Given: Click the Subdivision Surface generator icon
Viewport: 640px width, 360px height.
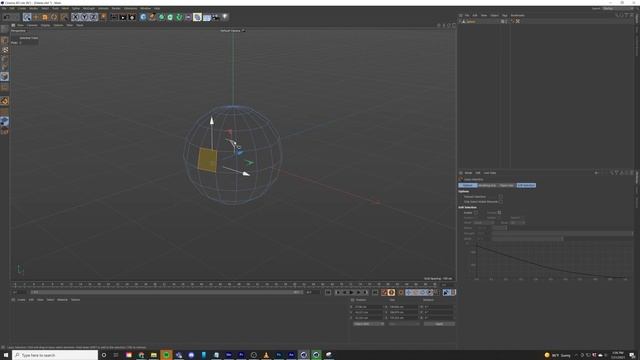Looking at the screenshot, I should 161,17.
